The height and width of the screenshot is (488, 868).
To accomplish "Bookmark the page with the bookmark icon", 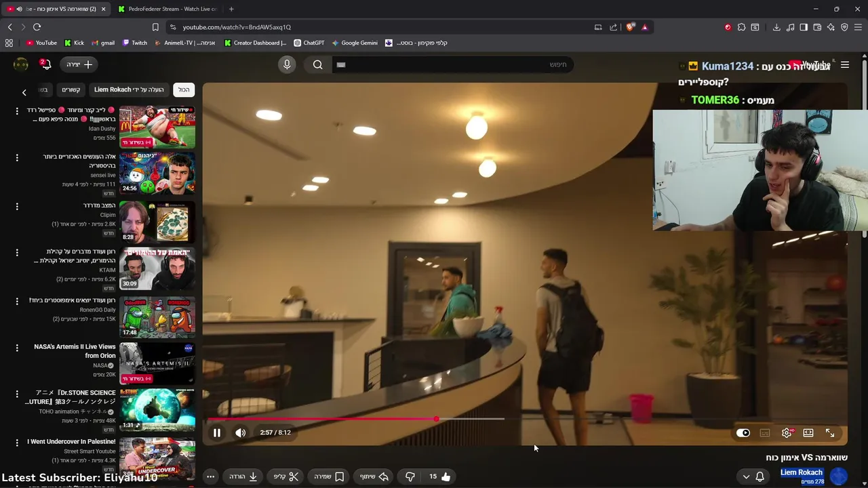I will [155, 27].
